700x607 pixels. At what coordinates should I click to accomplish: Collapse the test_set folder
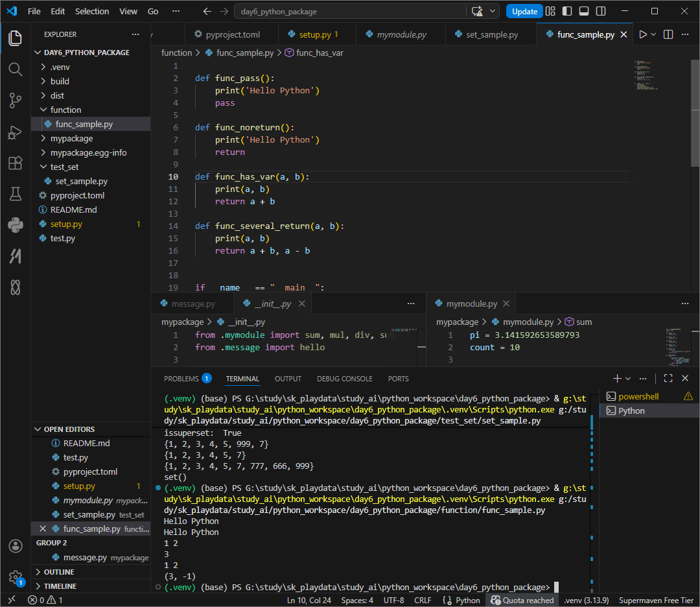[x=91, y=167]
